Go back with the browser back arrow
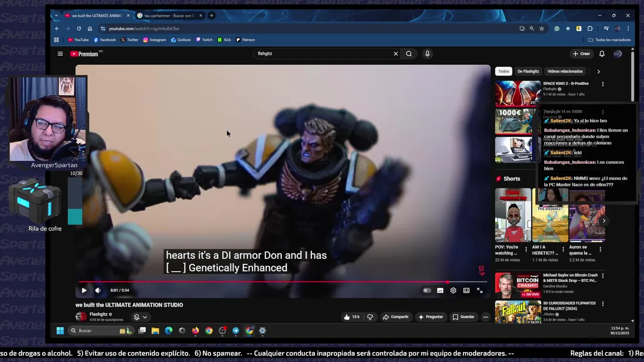Screen dimensions: 644x362 (x=57, y=29)
